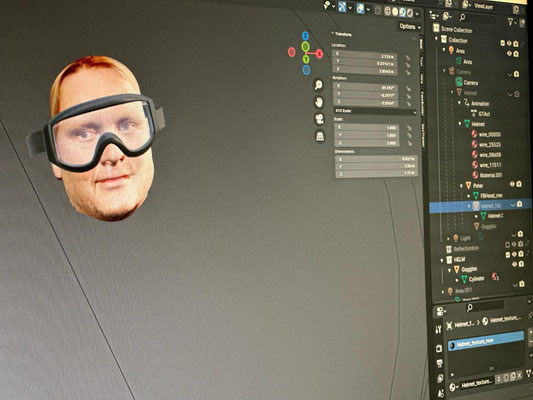The image size is (533, 400).
Task: Toggle lock icon next to Scale Z
Action: [409, 143]
